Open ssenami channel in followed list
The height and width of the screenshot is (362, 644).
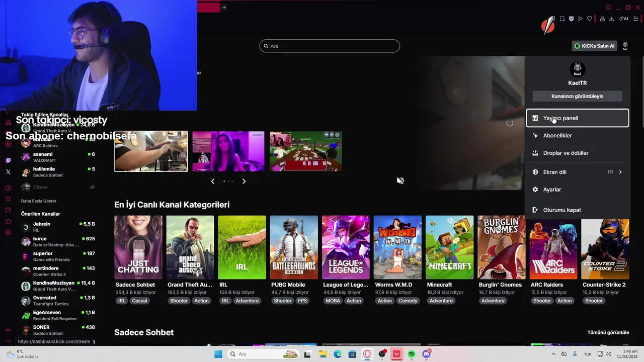point(58,157)
